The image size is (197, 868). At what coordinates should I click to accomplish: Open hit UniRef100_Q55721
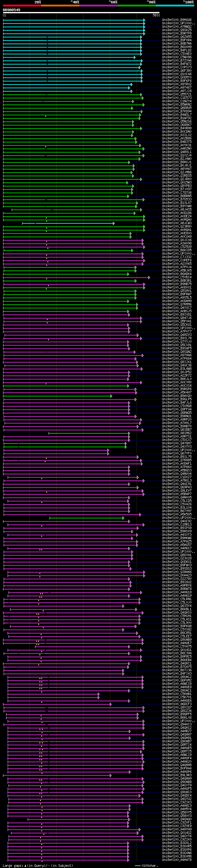tap(177, 94)
